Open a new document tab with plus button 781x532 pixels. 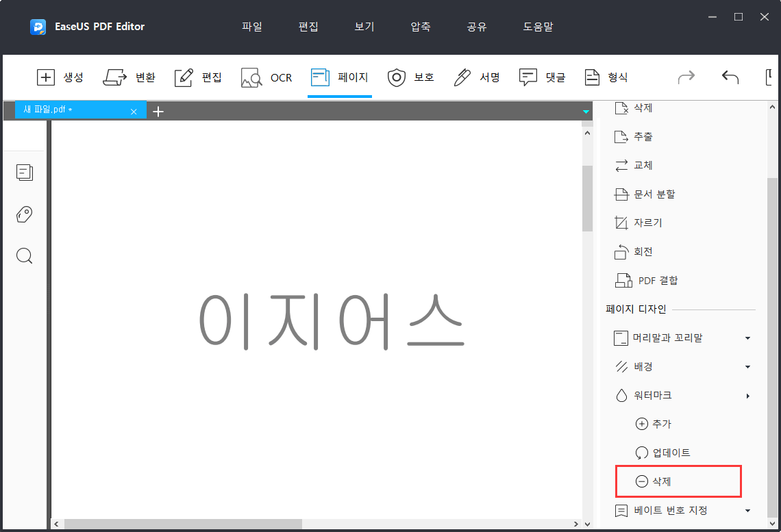(158, 110)
